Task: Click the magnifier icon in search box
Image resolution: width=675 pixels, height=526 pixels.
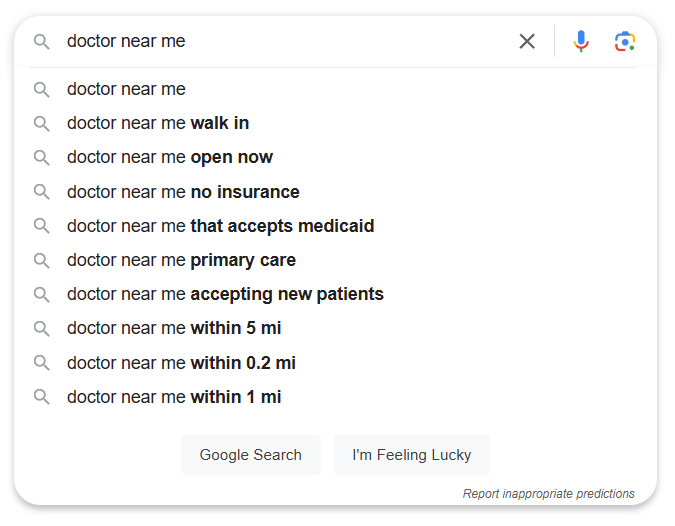Action: pos(42,42)
